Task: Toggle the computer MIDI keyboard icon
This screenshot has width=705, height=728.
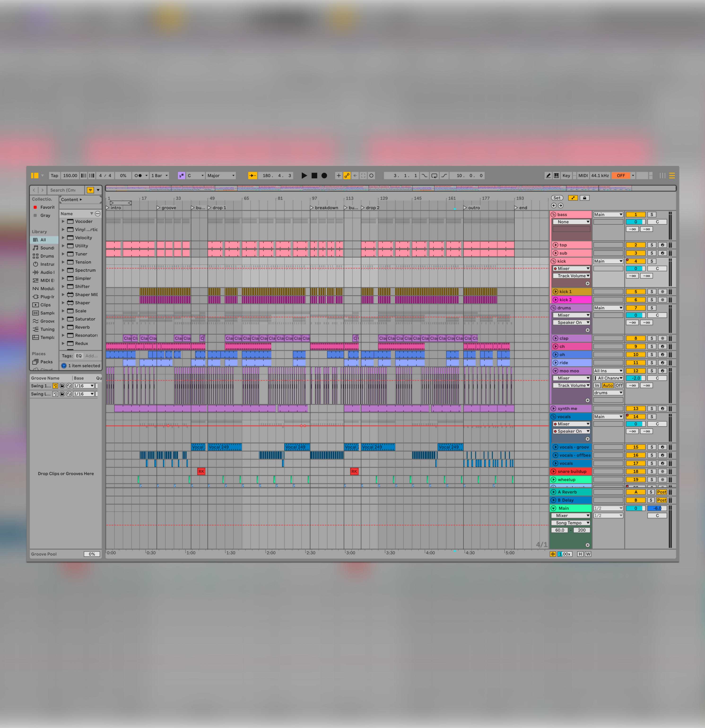Action: (556, 176)
